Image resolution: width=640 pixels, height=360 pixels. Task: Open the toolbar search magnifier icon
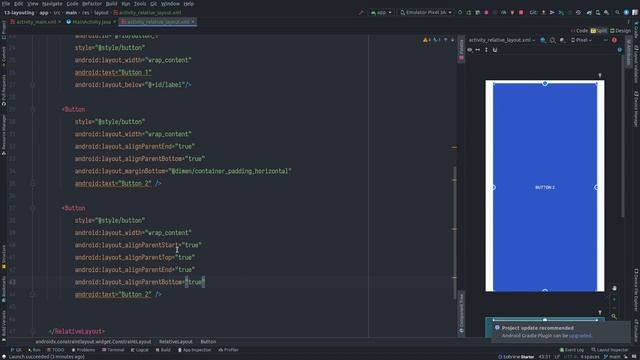(617, 13)
